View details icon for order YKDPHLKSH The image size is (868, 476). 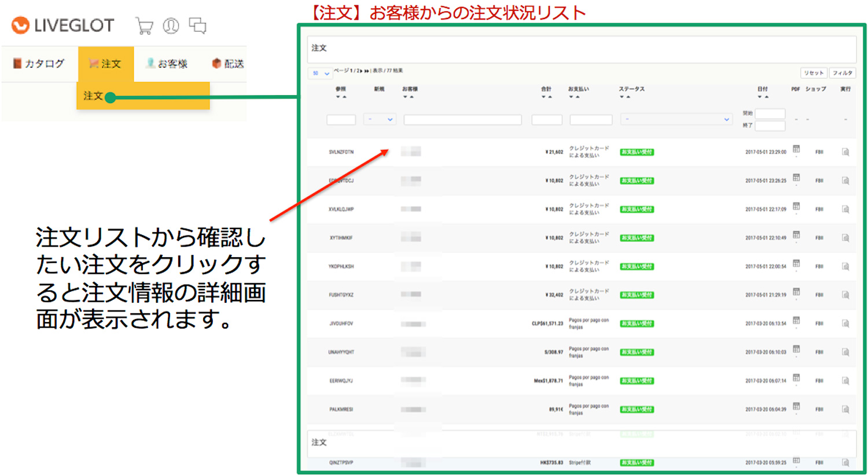[845, 266]
